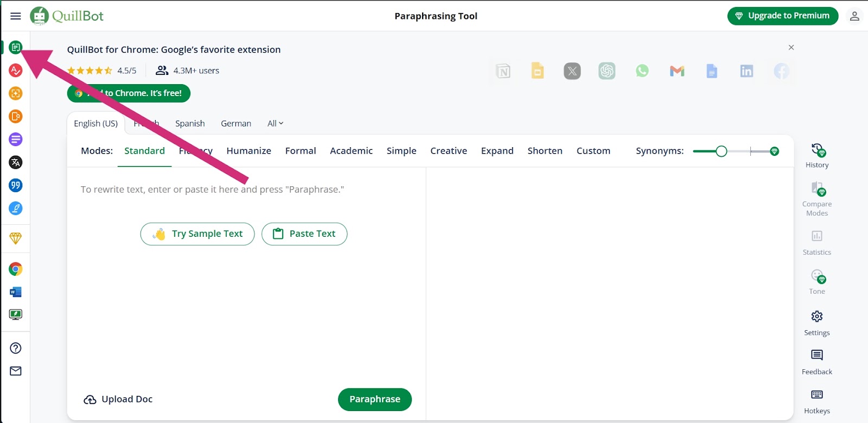Viewport: 868px width, 423px height.
Task: Open Compare Modes
Action: [x=817, y=199]
